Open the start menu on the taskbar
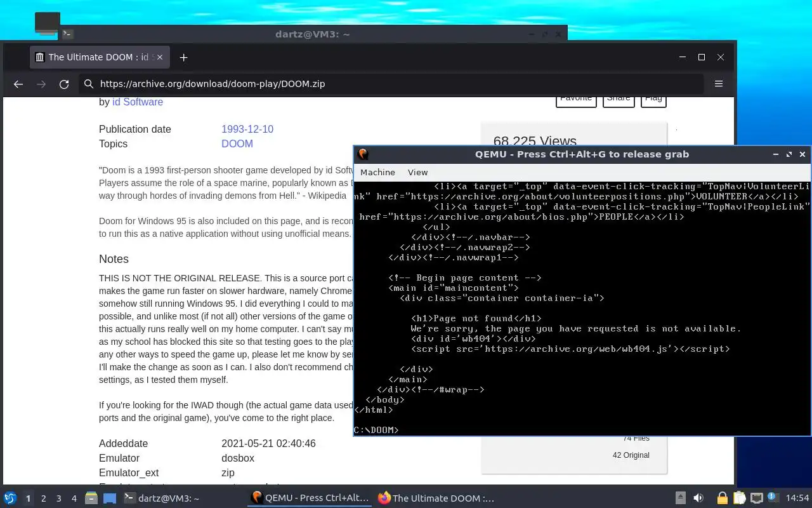The image size is (812, 508). [x=10, y=498]
